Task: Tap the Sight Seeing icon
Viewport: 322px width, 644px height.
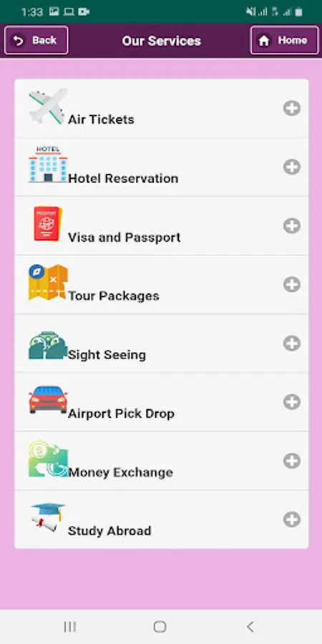Action: (48, 346)
